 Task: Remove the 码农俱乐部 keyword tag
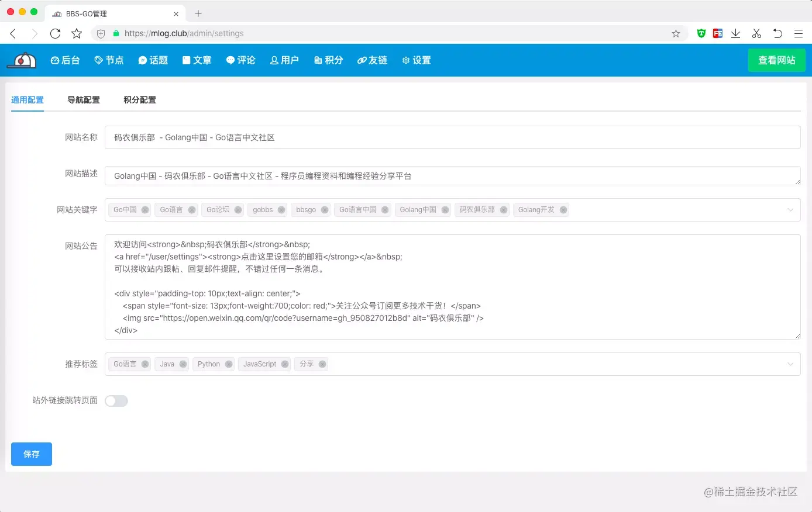(504, 210)
